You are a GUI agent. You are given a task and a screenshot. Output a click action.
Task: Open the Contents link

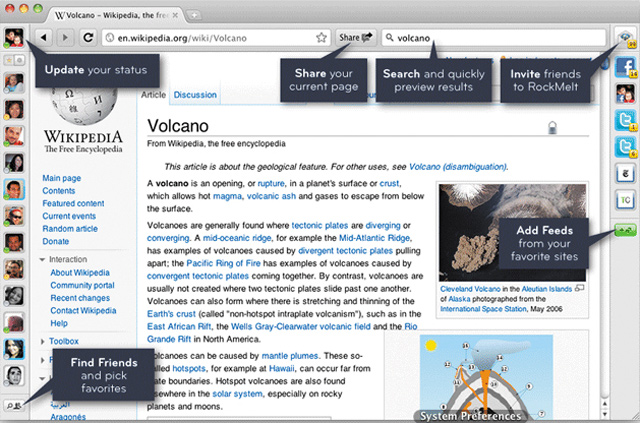[x=59, y=191]
